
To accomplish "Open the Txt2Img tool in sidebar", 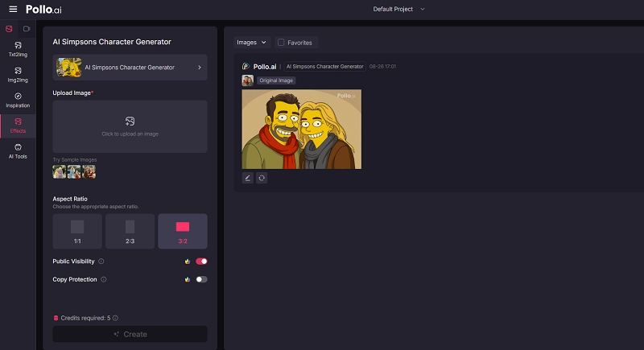I will click(x=18, y=49).
